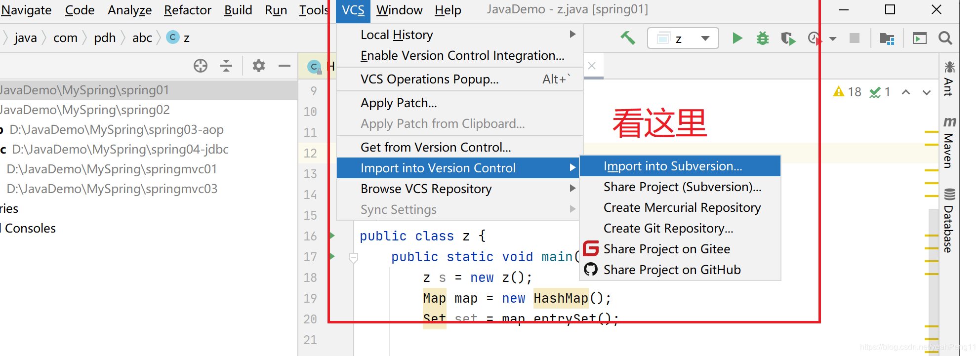This screenshot has width=980, height=356.
Task: Open the Window menu
Action: [399, 10]
